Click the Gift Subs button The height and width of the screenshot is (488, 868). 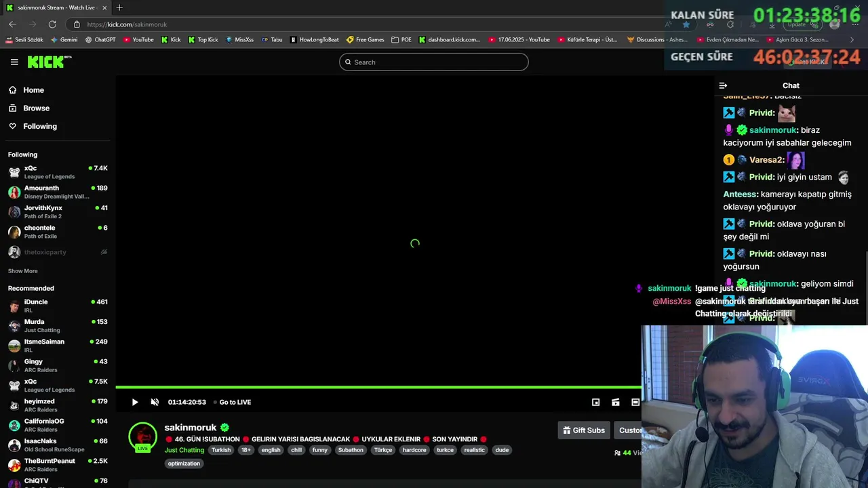pyautogui.click(x=584, y=430)
